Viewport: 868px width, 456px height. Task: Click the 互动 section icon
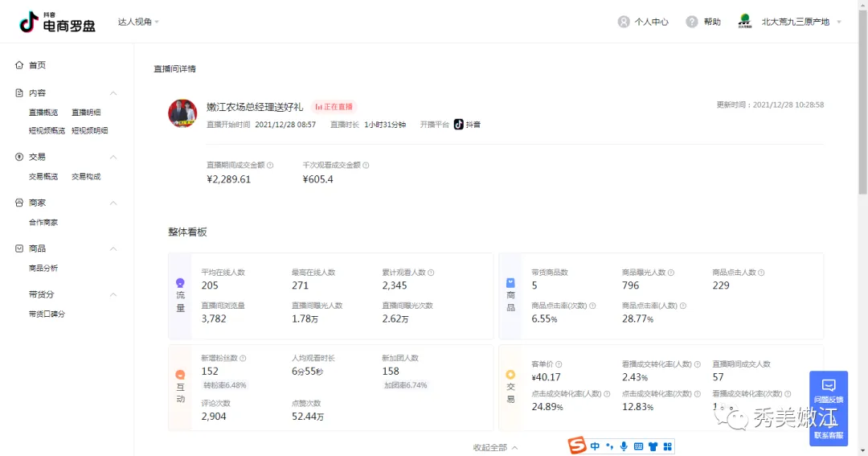pyautogui.click(x=180, y=375)
